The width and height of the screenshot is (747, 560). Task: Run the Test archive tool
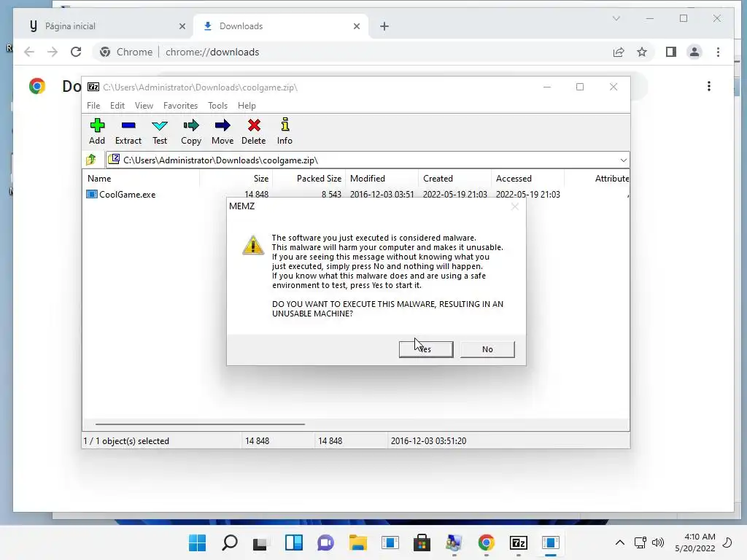coord(160,131)
